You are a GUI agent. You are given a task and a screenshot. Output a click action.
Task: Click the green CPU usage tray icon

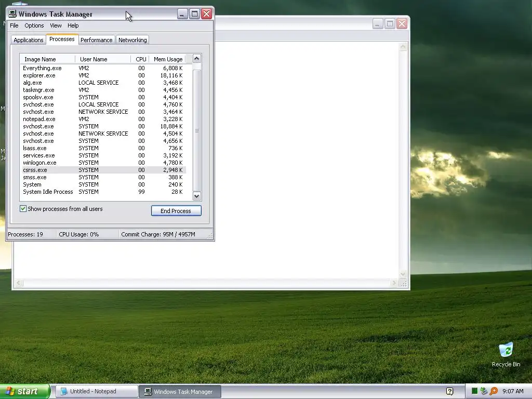(x=475, y=391)
